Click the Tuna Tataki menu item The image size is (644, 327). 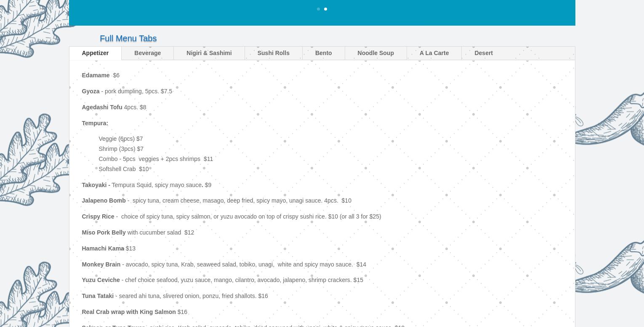pos(175,296)
